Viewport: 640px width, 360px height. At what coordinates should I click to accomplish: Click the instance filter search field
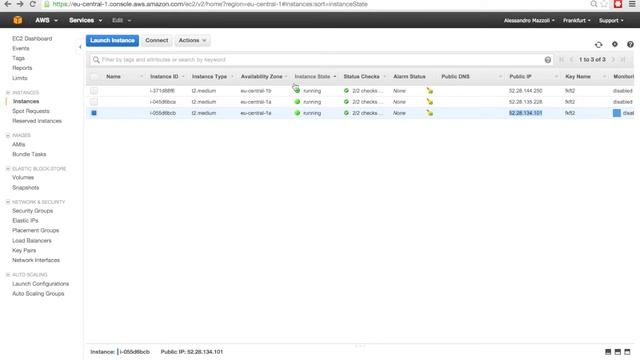coord(322,60)
